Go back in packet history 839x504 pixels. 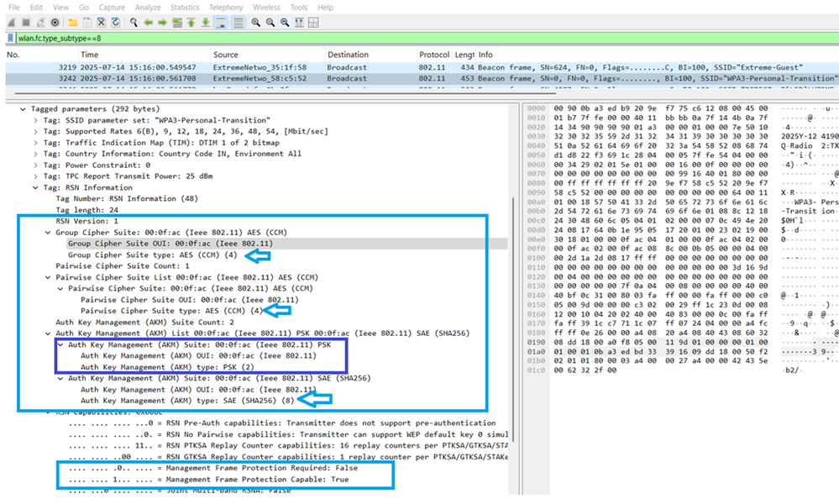(x=148, y=23)
